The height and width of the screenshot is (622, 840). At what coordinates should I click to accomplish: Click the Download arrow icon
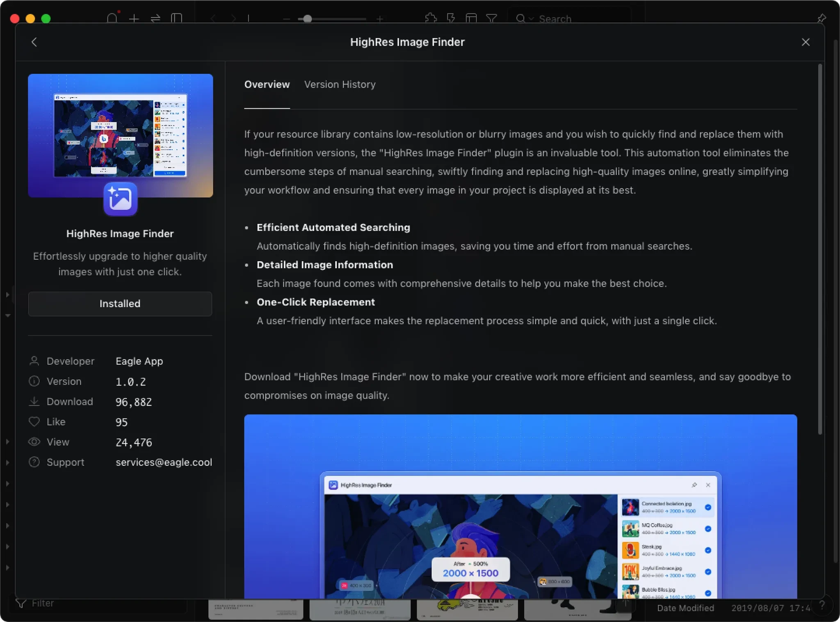[34, 401]
